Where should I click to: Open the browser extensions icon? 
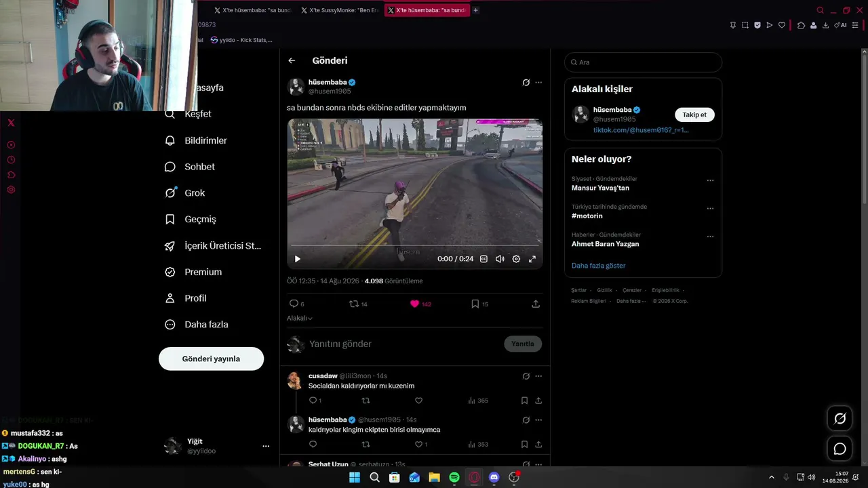pos(801,25)
